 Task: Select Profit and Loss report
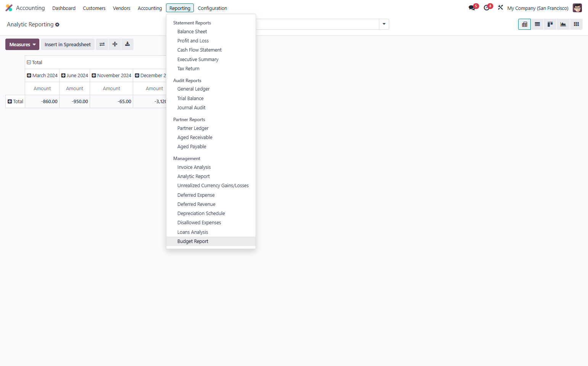[x=211, y=40]
